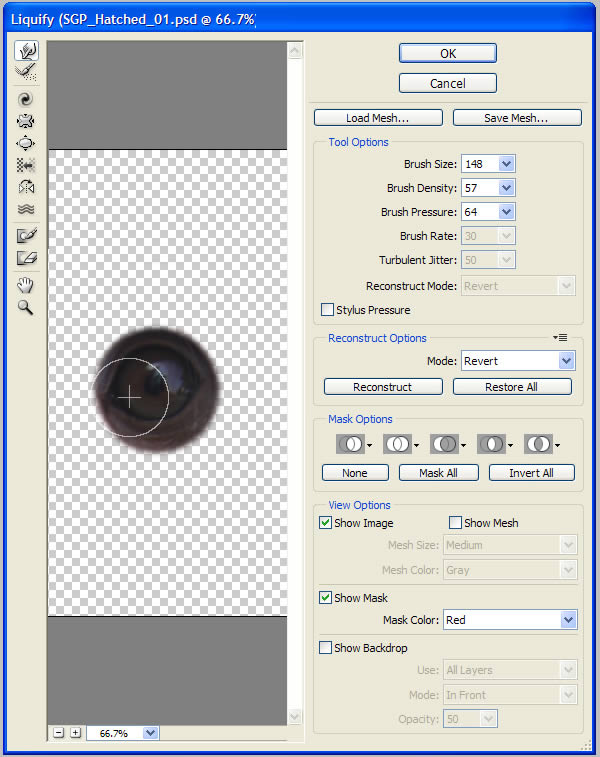Viewport: 600px width, 757px height.
Task: Select the Reconstruct tool
Action: click(26, 72)
